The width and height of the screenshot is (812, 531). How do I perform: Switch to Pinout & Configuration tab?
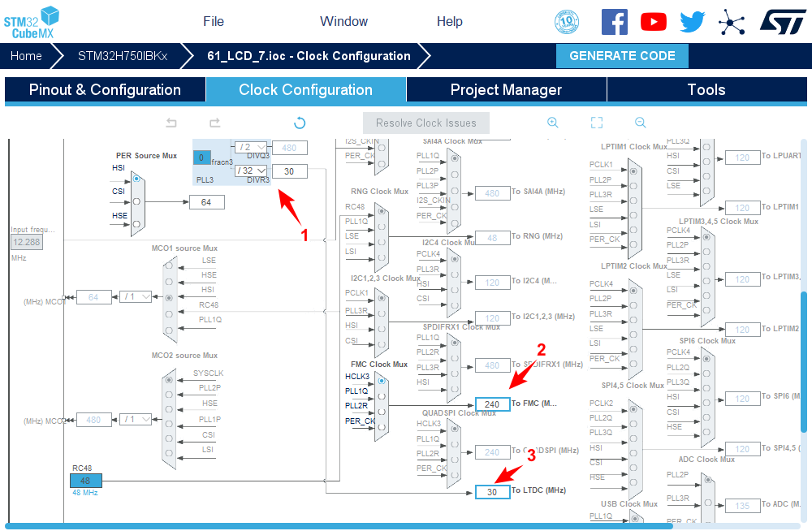click(x=105, y=90)
